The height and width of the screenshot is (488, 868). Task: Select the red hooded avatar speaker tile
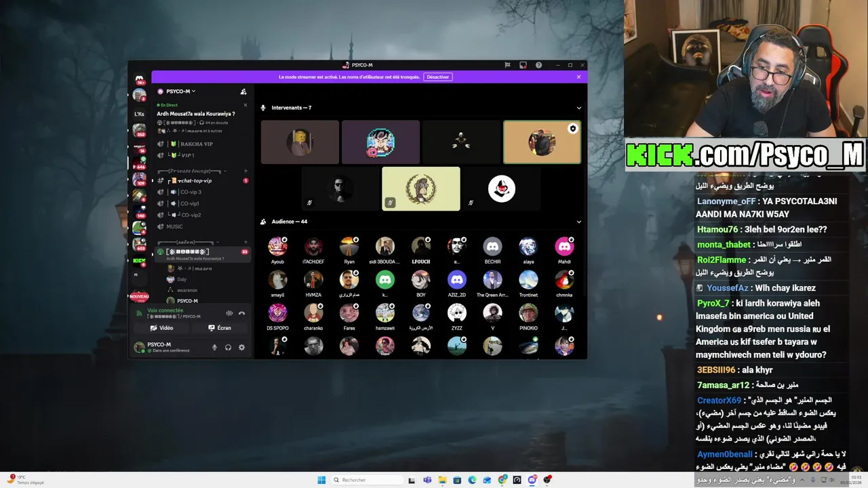(502, 189)
